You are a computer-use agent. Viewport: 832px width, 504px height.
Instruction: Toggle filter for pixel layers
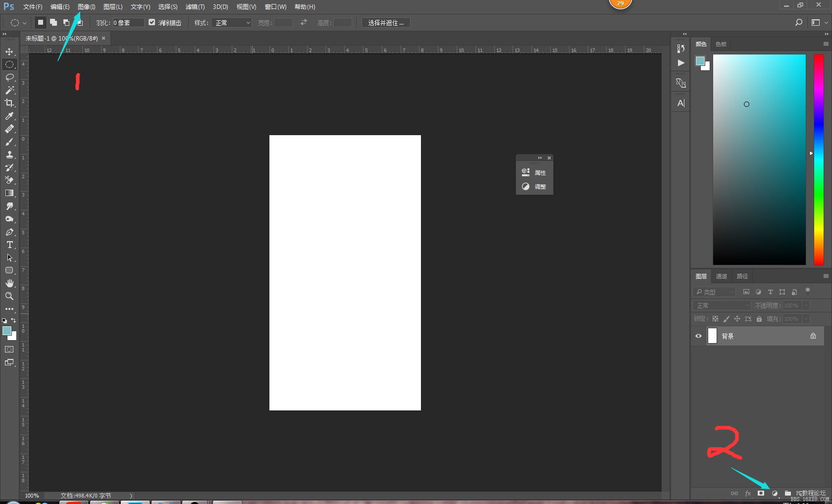pyautogui.click(x=746, y=292)
